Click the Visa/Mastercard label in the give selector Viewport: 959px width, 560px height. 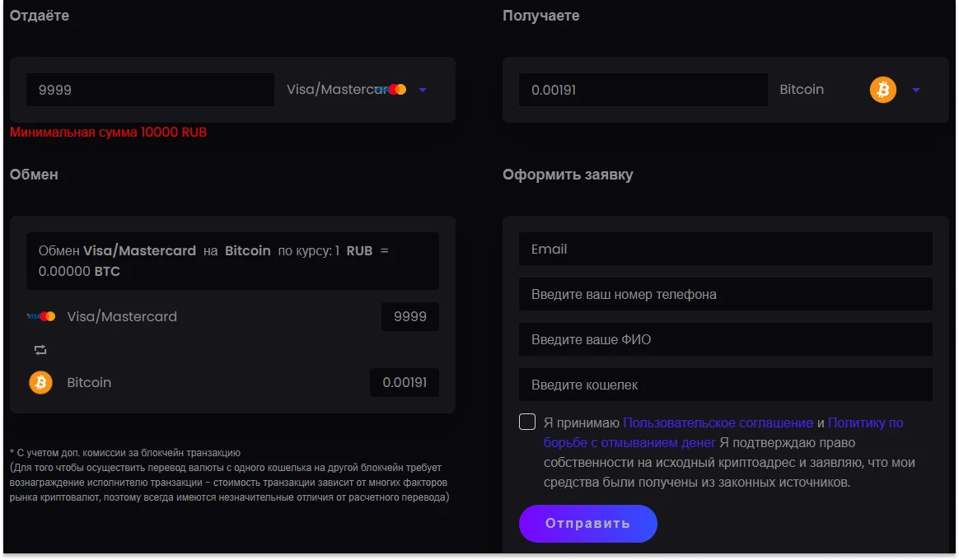(x=336, y=89)
